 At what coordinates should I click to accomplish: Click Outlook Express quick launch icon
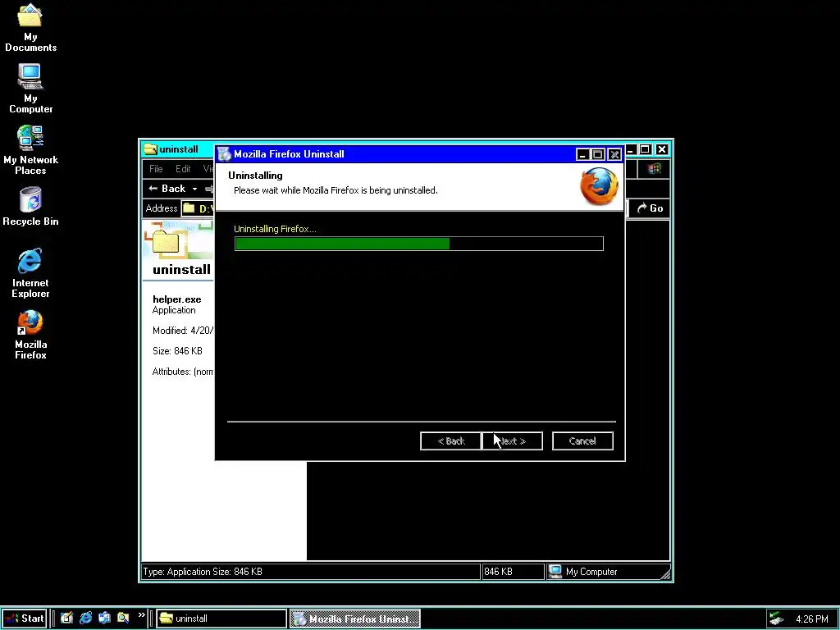(x=104, y=619)
